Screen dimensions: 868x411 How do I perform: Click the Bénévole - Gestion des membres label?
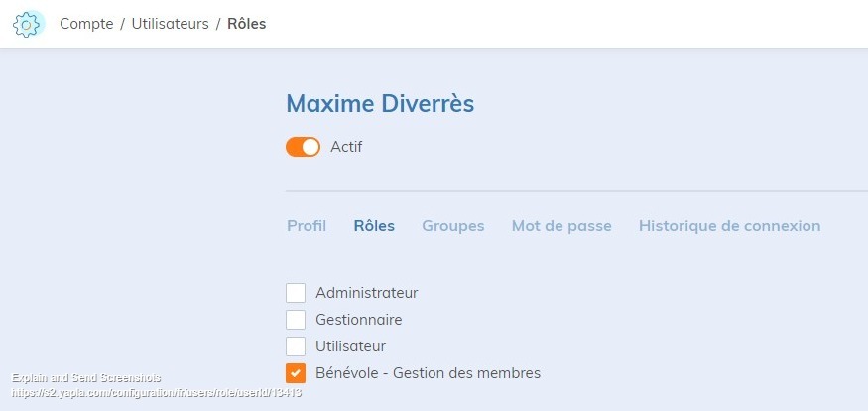[428, 373]
